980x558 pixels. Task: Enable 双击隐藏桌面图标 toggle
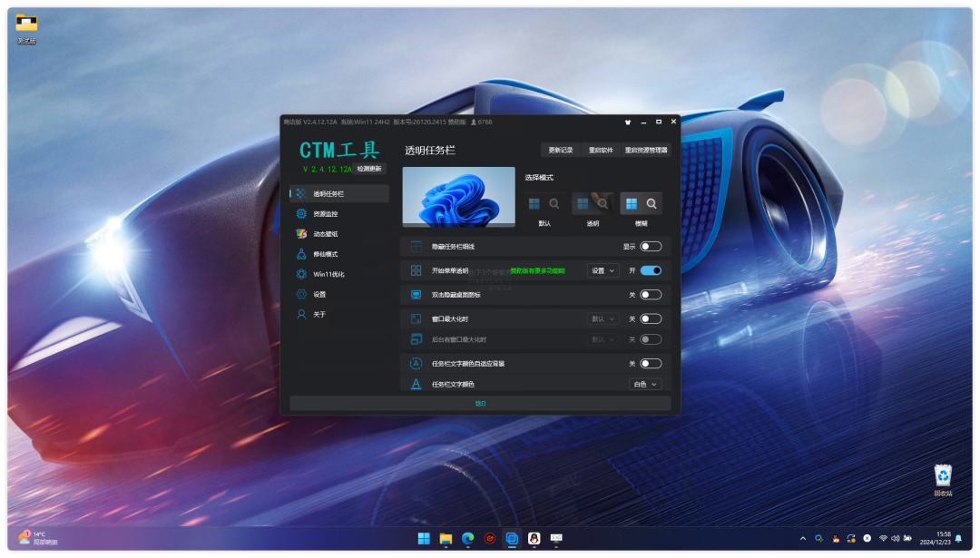(x=650, y=294)
